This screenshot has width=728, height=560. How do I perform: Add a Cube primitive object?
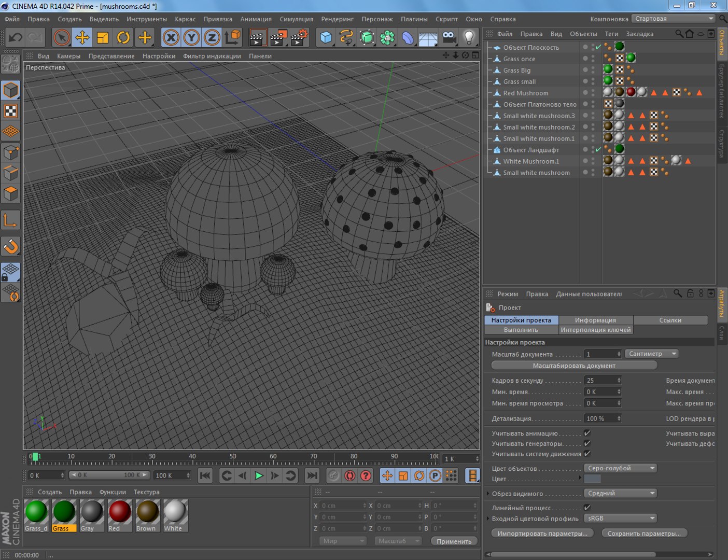pyautogui.click(x=326, y=37)
